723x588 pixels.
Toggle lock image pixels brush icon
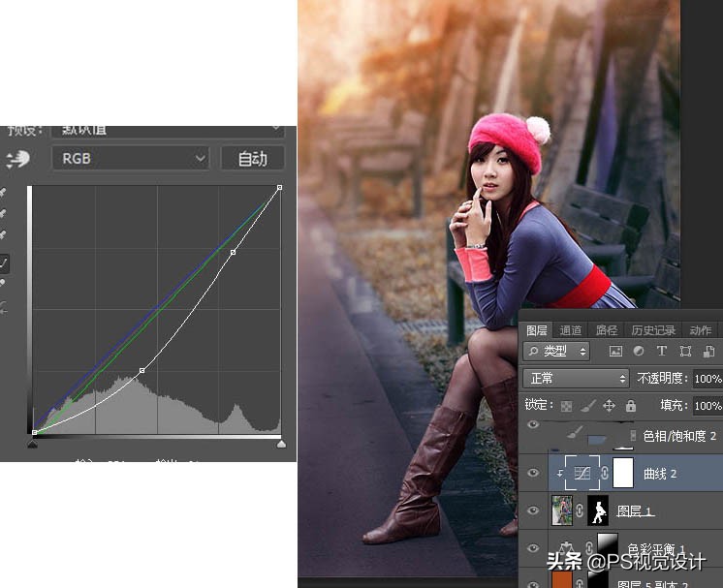(x=588, y=406)
